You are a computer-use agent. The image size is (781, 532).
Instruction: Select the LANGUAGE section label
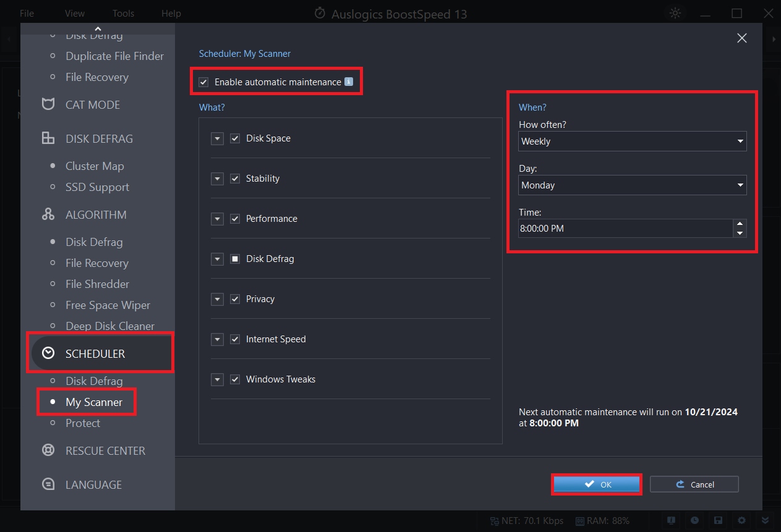pyautogui.click(x=94, y=485)
